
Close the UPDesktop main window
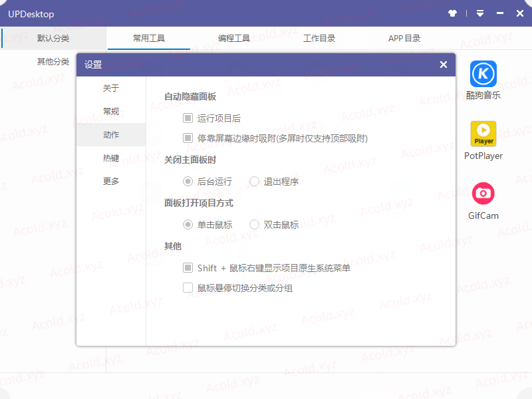[x=520, y=13]
